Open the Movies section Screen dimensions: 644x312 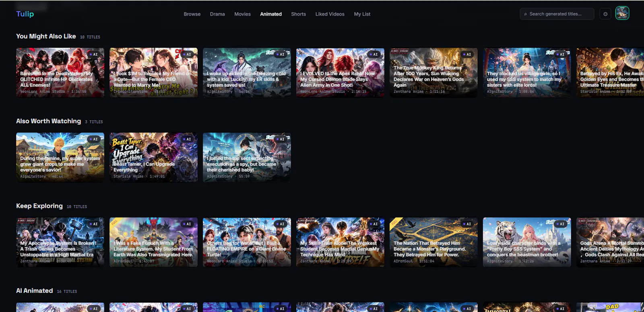click(x=242, y=14)
